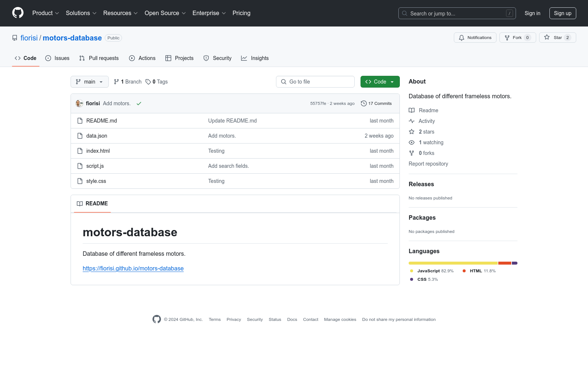Open the Security tab
Viewport: 588px width, 368px height.
point(218,58)
